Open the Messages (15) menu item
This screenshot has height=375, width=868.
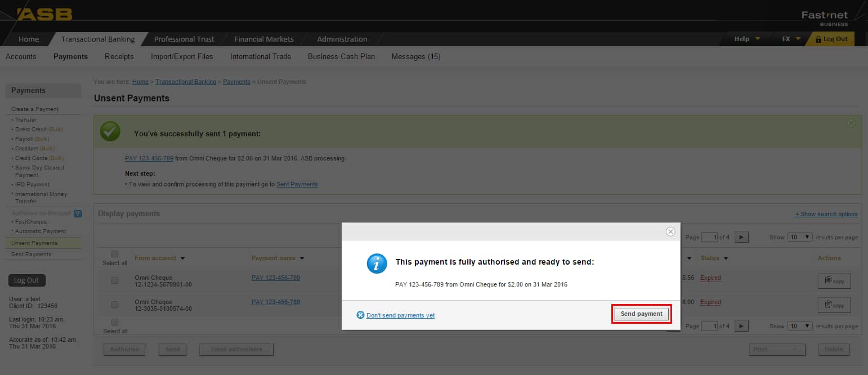point(415,56)
